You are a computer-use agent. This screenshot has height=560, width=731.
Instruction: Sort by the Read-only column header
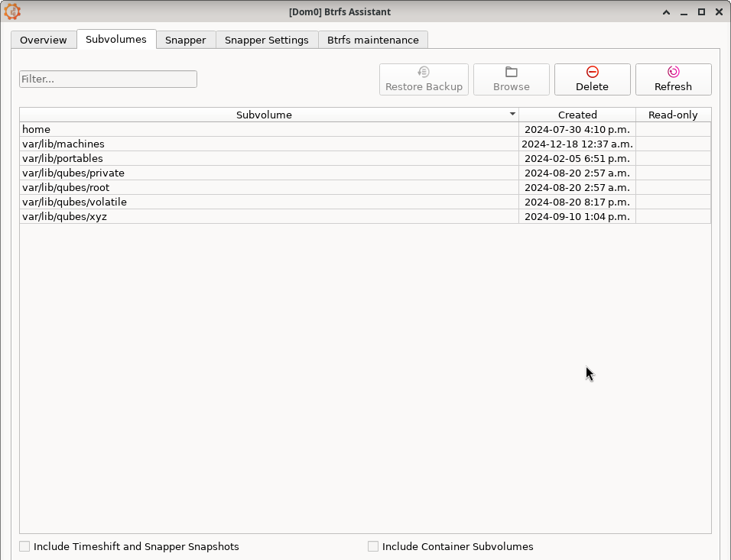click(x=673, y=115)
